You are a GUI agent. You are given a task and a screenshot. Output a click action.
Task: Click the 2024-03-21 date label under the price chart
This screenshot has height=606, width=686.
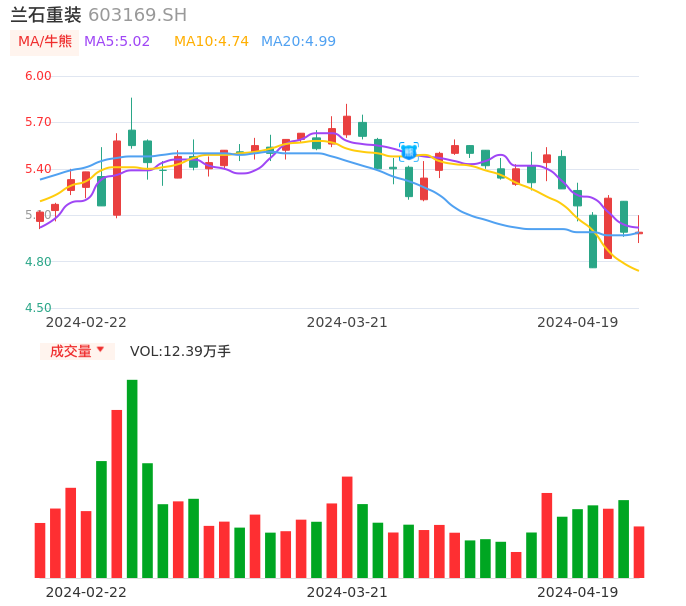(x=347, y=322)
